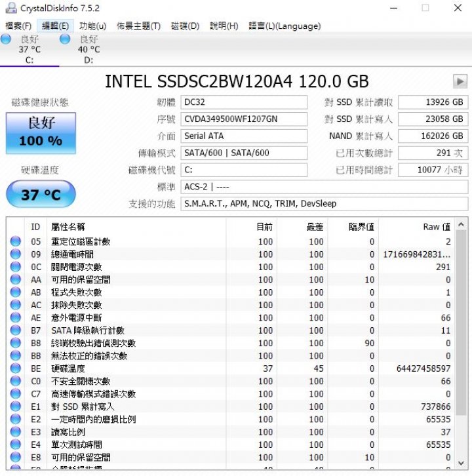472x476 pixels.
Task: Click the 屬性名稱 column header
Action: [x=68, y=227]
